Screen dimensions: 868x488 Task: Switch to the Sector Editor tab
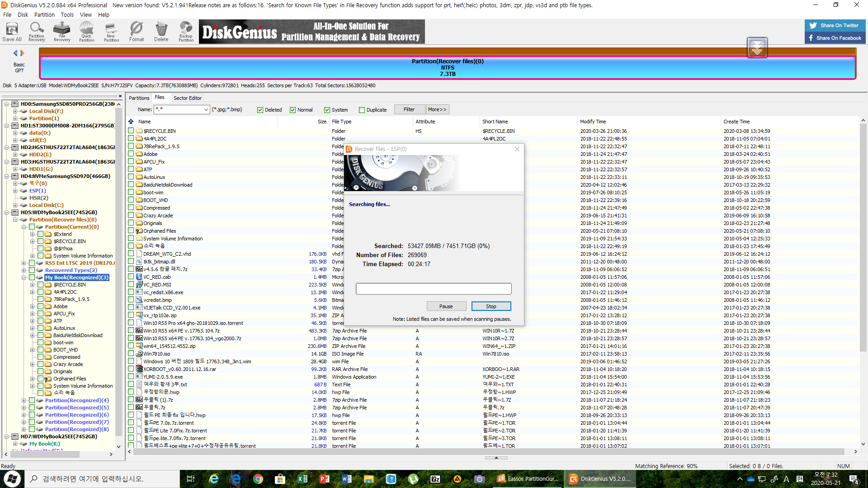point(187,98)
